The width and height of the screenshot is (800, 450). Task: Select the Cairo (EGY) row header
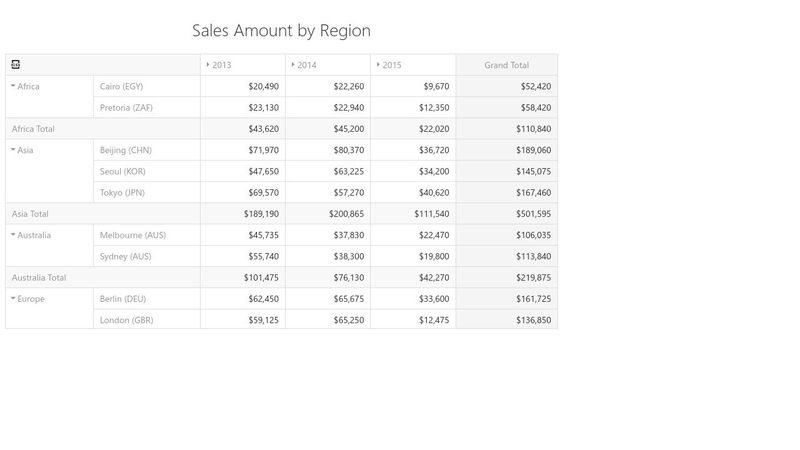point(121,87)
